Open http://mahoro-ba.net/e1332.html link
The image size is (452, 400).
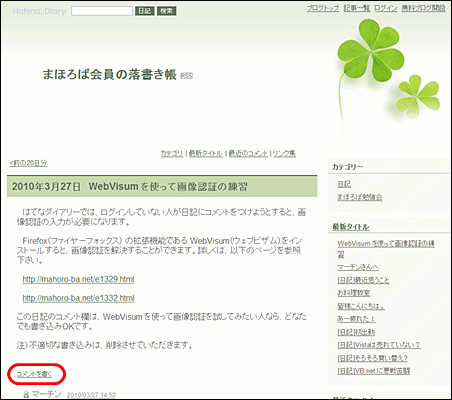tap(78, 298)
